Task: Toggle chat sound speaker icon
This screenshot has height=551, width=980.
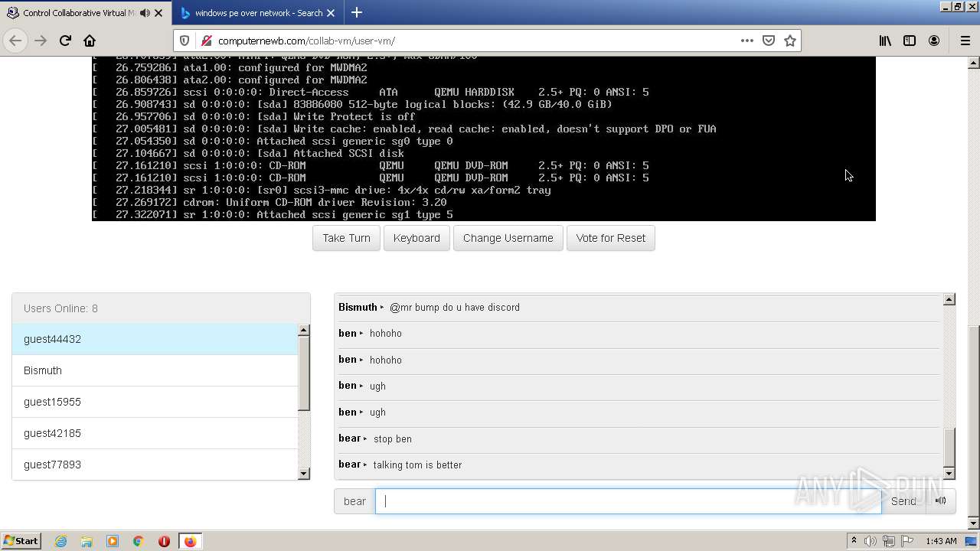Action: pos(941,501)
